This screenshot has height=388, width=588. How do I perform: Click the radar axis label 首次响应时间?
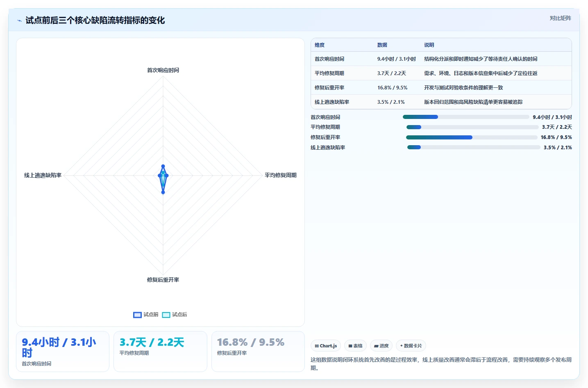163,70
